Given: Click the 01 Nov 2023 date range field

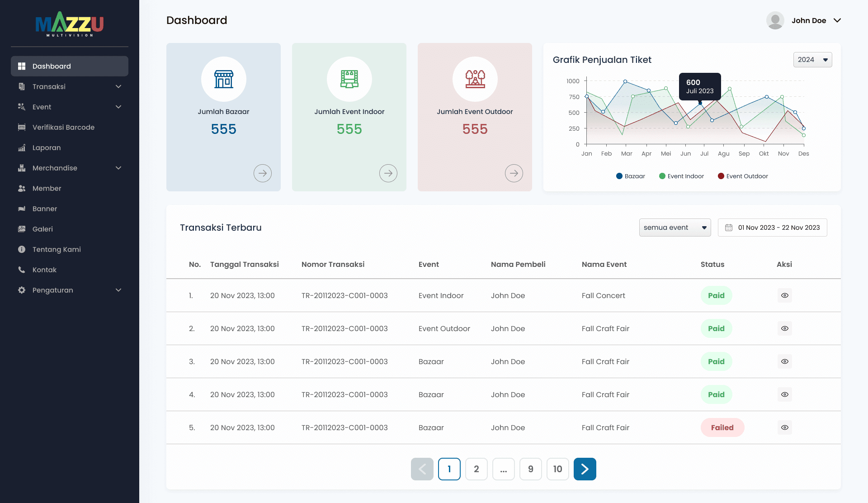Looking at the screenshot, I should (778, 228).
